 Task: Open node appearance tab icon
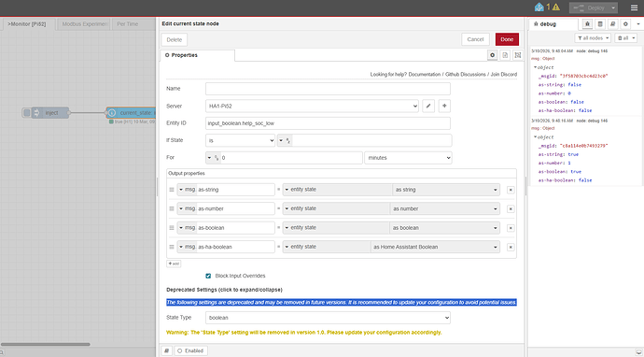click(517, 55)
